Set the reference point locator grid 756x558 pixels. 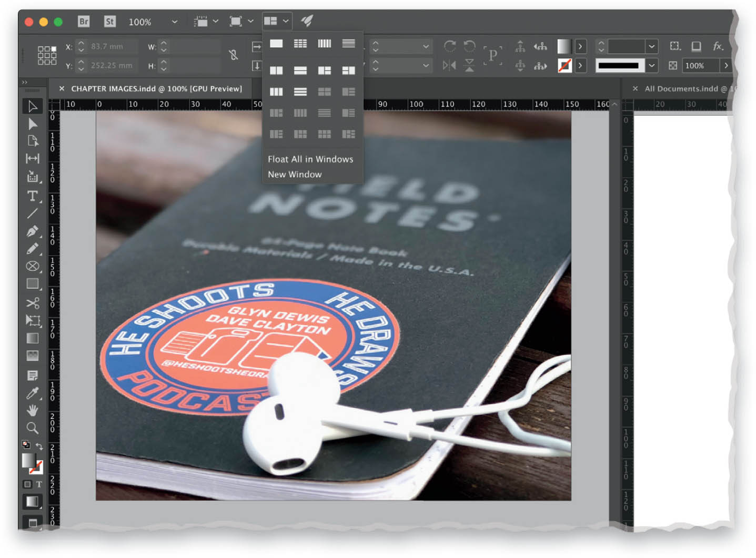tap(47, 55)
